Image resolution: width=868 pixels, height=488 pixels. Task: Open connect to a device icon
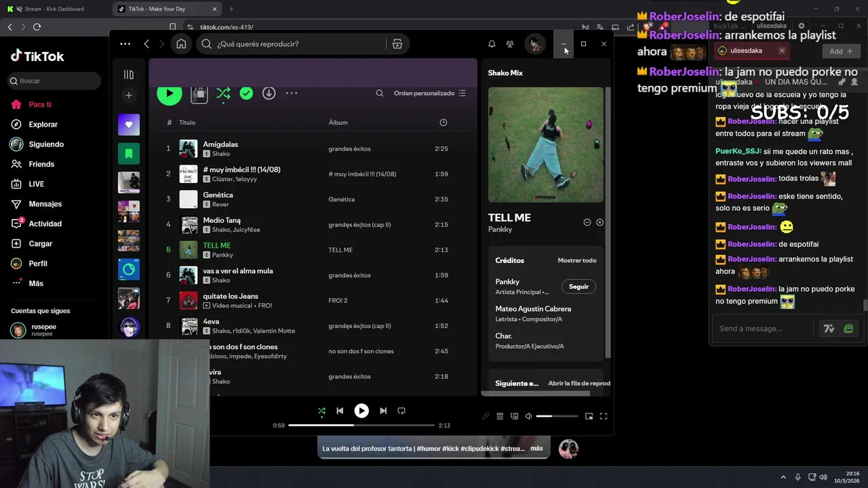click(514, 416)
